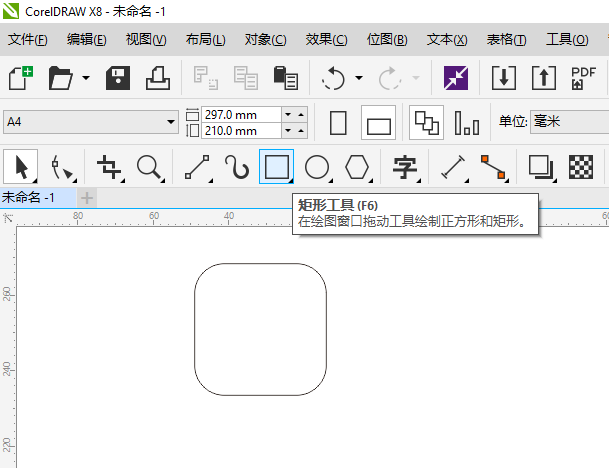Switch page to landscape orientation

click(379, 124)
